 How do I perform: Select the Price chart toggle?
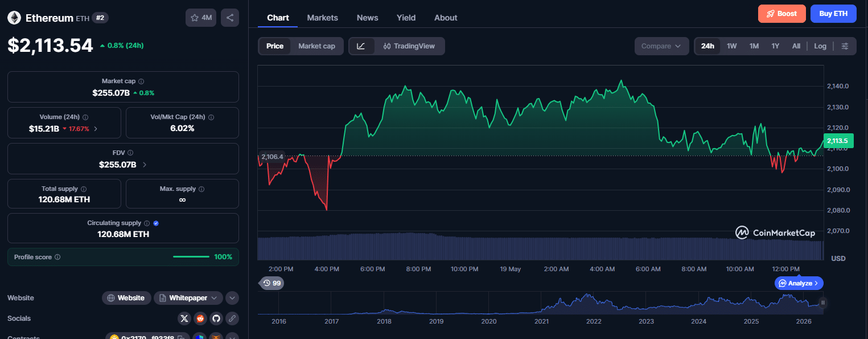(275, 46)
